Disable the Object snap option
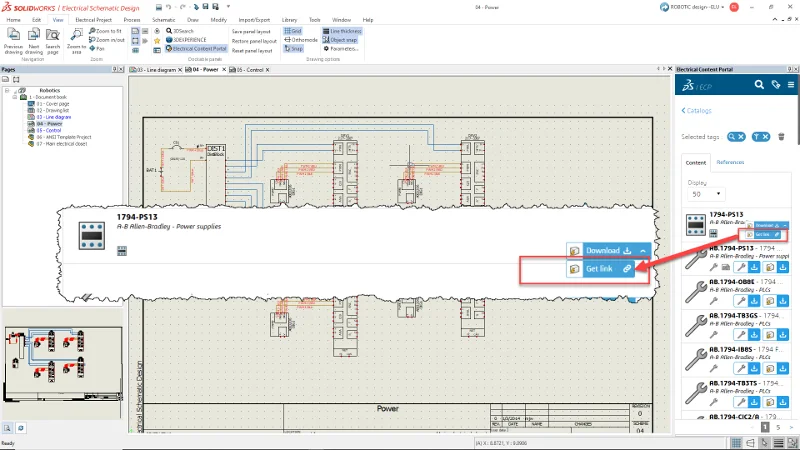Screen dimensions: 800x450 (340, 39)
